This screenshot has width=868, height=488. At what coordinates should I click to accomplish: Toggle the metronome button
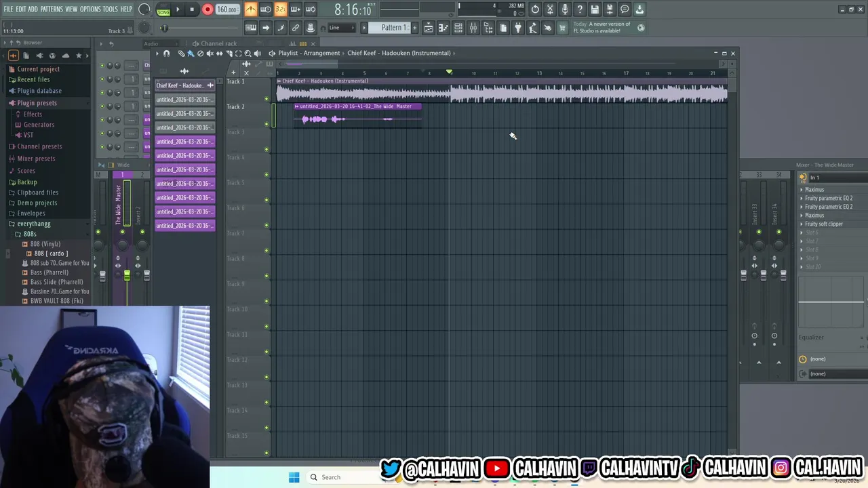pyautogui.click(x=251, y=9)
